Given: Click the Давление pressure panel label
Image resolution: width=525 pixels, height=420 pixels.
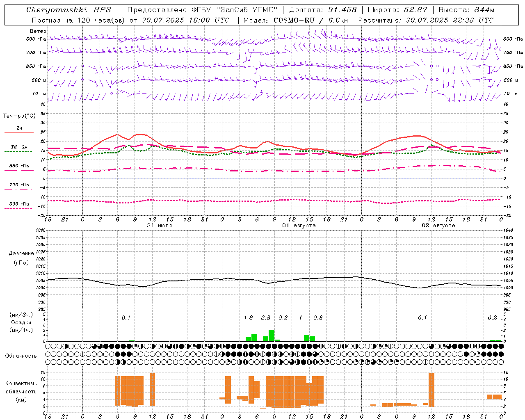Looking at the screenshot, I should click(21, 253).
